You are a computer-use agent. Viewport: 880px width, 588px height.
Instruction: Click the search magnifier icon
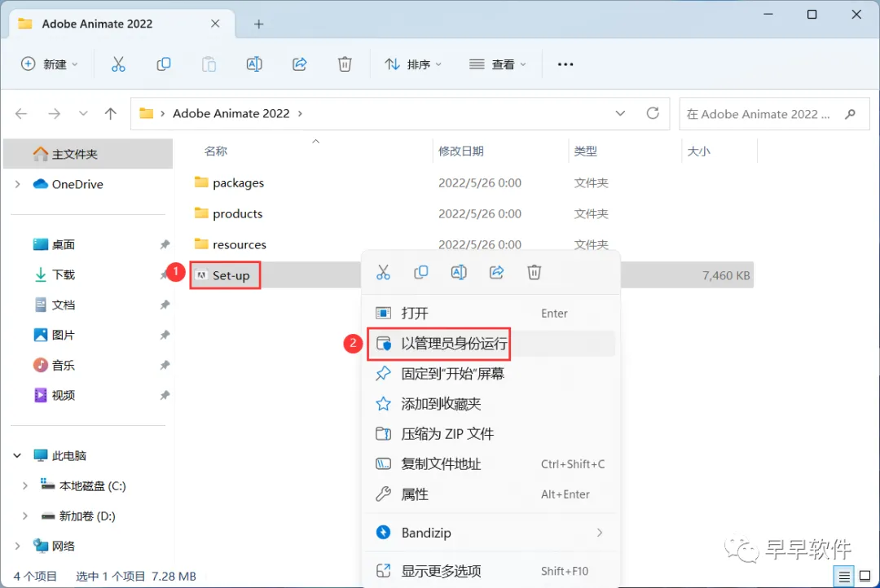(x=850, y=114)
